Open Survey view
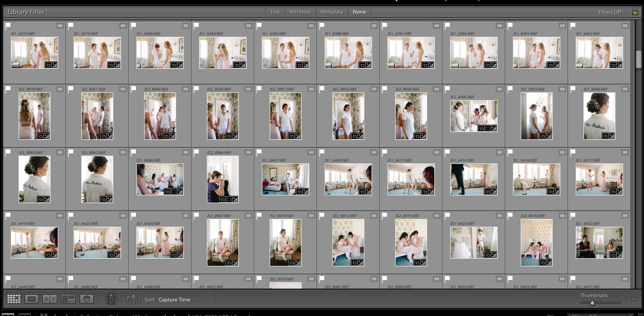 68,299
